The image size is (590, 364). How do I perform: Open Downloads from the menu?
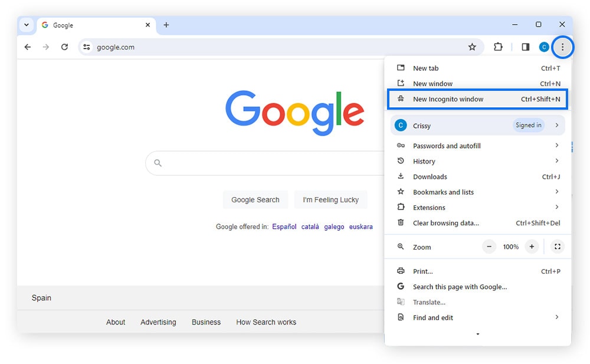(x=478, y=176)
